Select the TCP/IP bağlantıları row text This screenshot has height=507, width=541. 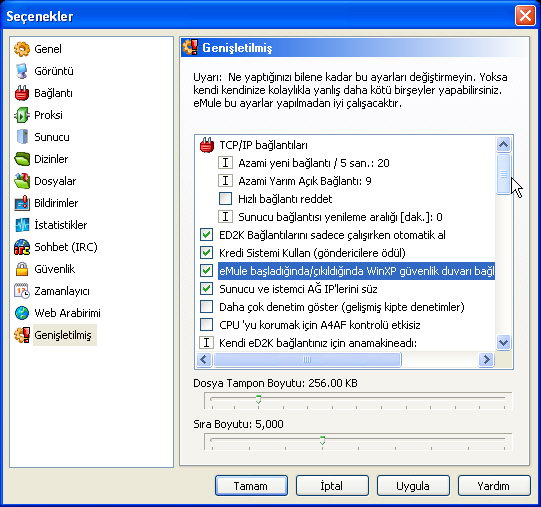(x=263, y=145)
